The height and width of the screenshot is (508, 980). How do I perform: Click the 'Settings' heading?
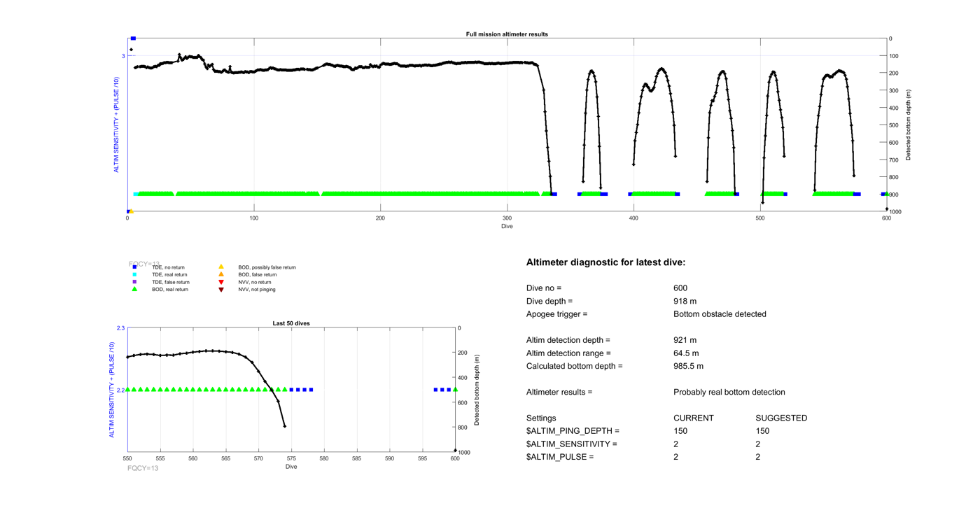[x=541, y=418]
